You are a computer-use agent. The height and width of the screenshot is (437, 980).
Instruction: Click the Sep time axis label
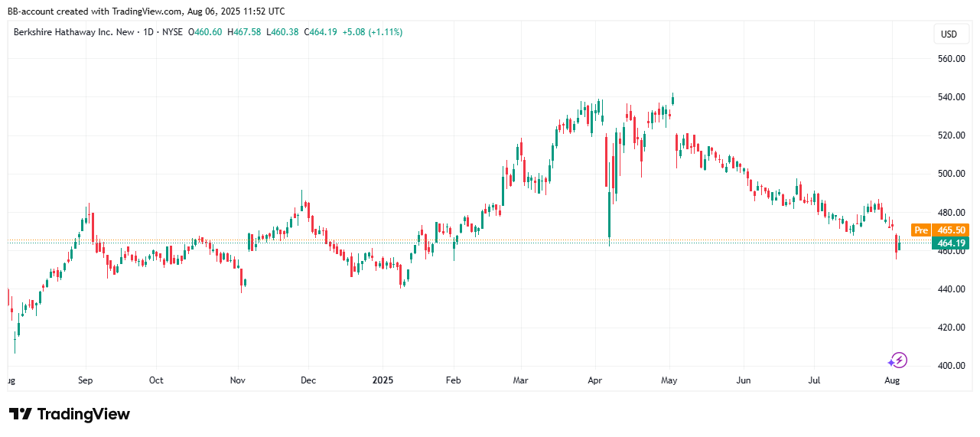86,380
